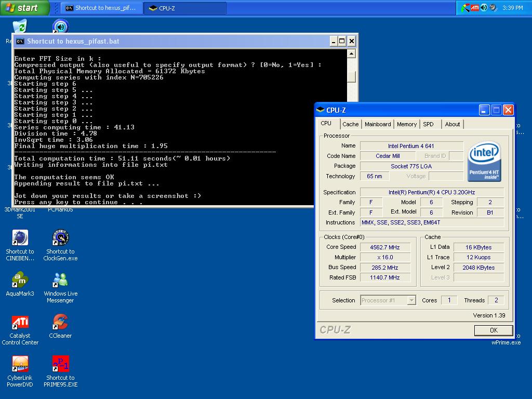
Task: Switch to hexus_pifast taskbar button
Action: [x=101, y=8]
